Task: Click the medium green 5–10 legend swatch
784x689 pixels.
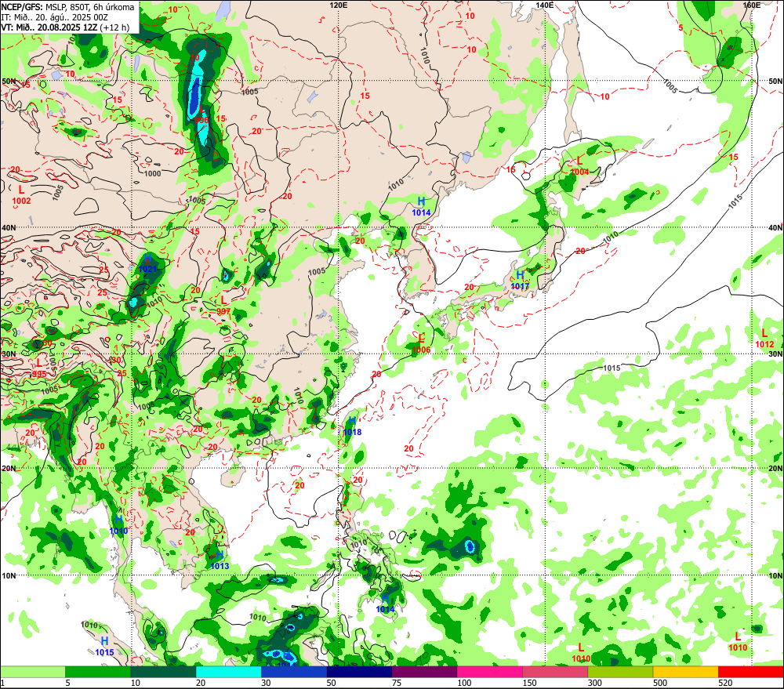Action: point(98,672)
